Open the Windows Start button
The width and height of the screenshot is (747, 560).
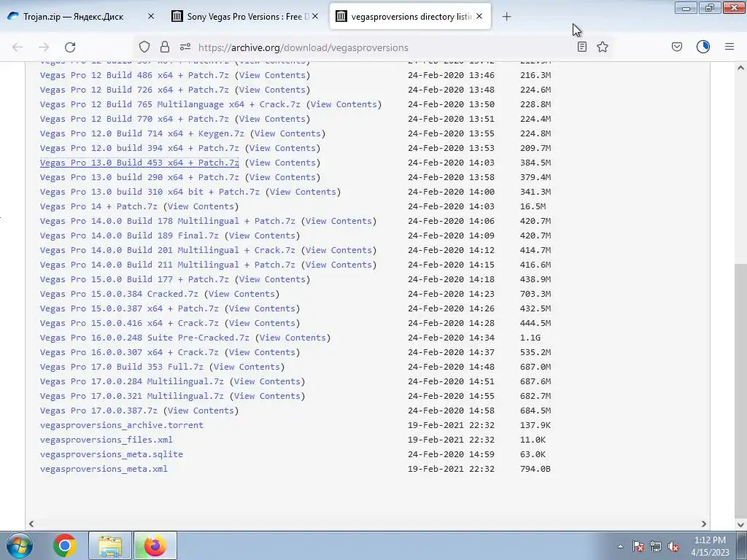pyautogui.click(x=19, y=545)
